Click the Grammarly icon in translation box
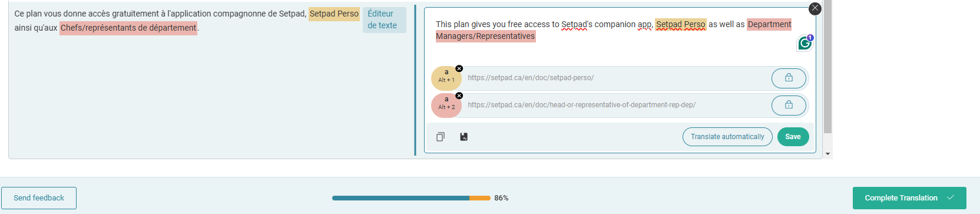980x214 pixels. pos(805,43)
